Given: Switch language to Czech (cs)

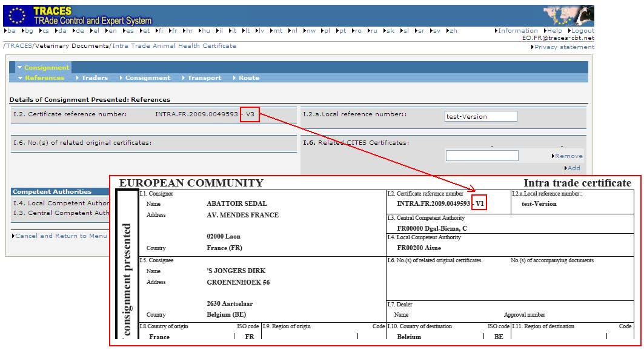Looking at the screenshot, I should point(44,31).
